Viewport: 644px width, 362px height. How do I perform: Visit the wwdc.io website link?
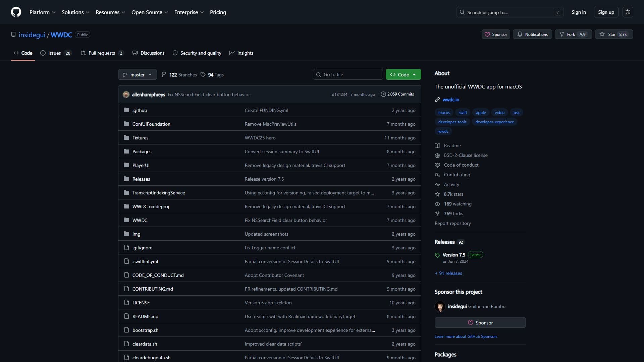[x=451, y=100]
